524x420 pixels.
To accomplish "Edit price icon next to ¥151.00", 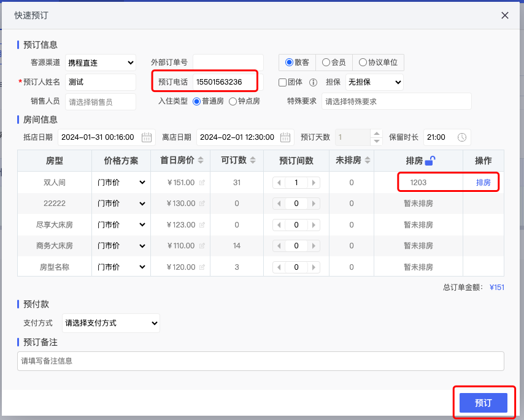I will [x=202, y=182].
